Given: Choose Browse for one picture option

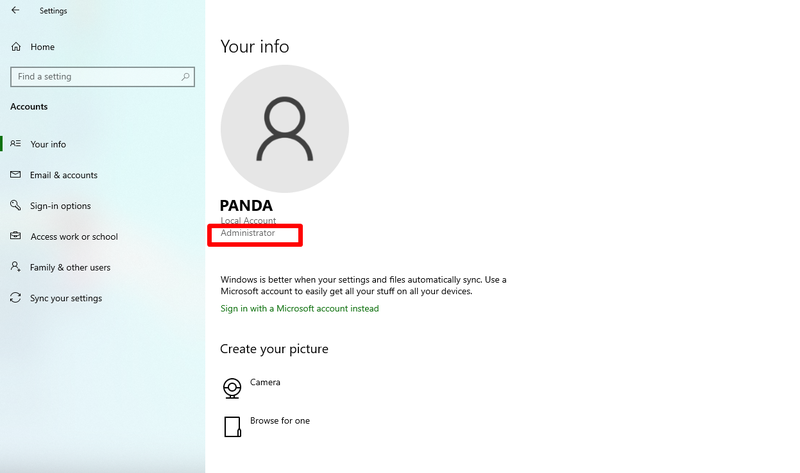Looking at the screenshot, I should pos(280,421).
